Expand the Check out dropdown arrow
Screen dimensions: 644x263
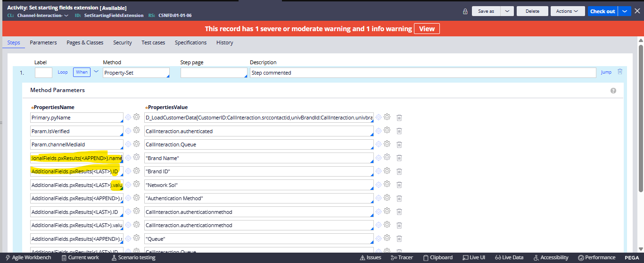[x=625, y=11]
